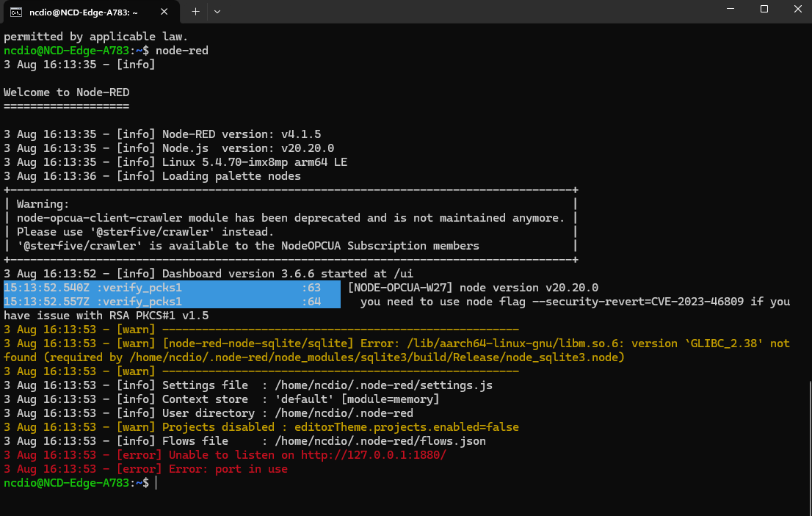812x516 pixels.
Task: Select the ncdio@NCD-Edge-A783 tab
Action: [x=92, y=12]
